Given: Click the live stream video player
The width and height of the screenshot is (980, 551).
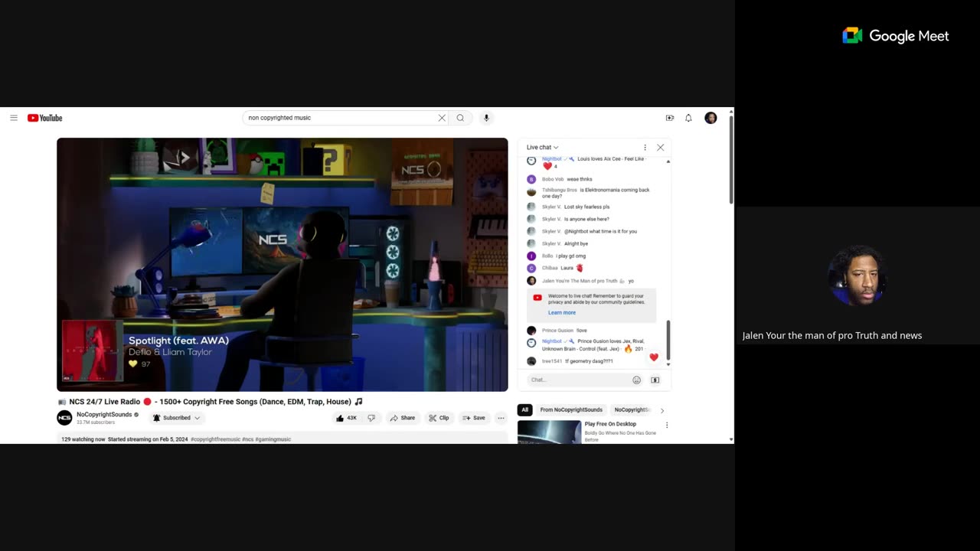Looking at the screenshot, I should pyautogui.click(x=282, y=264).
